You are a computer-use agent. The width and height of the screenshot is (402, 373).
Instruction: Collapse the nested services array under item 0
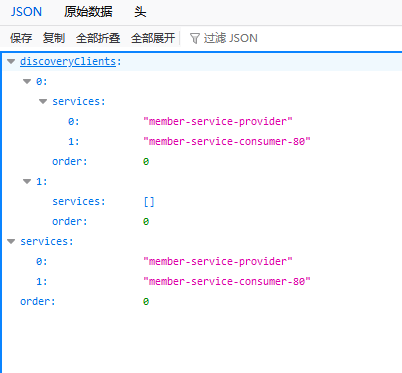(43, 101)
